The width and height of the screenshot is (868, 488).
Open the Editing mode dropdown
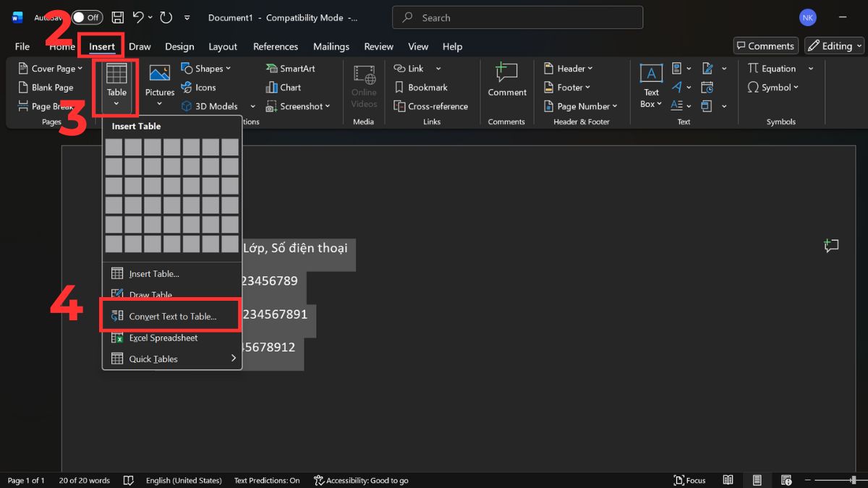point(834,46)
